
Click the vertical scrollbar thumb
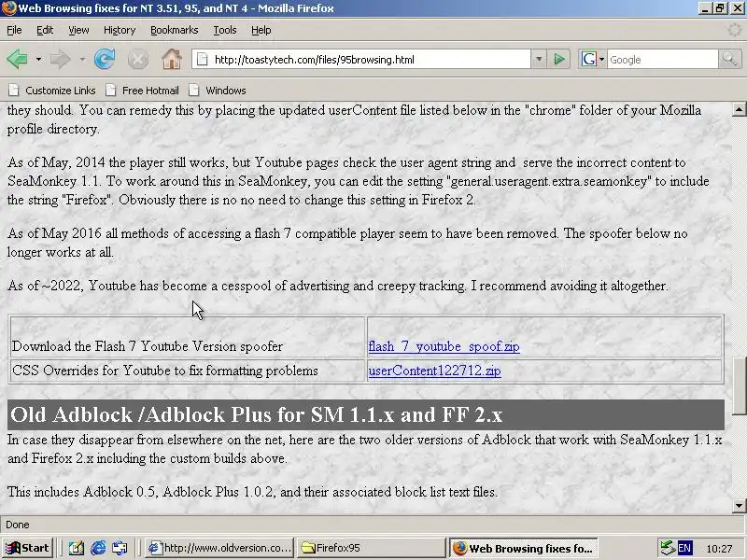click(x=739, y=385)
